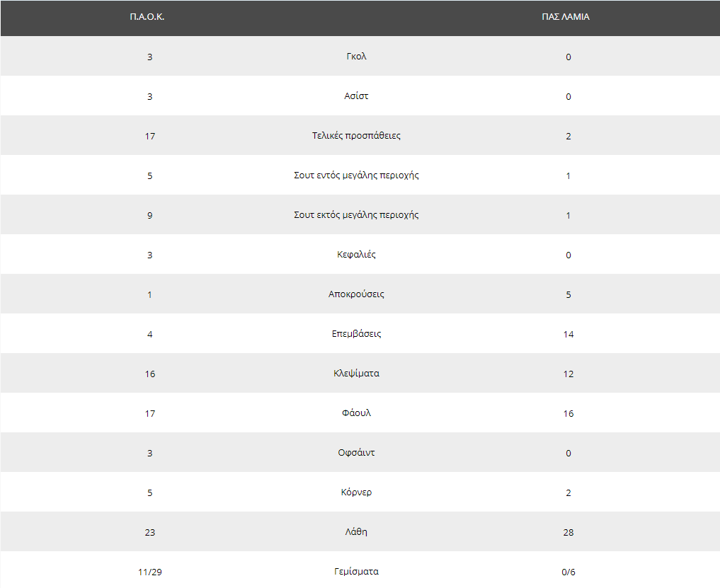Select the Φάουλ row label
Screen dimensions: 720x588
point(356,413)
